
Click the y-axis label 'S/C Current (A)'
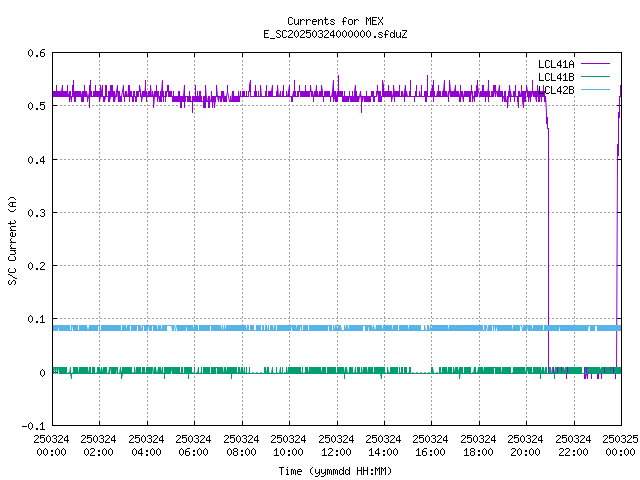13,240
